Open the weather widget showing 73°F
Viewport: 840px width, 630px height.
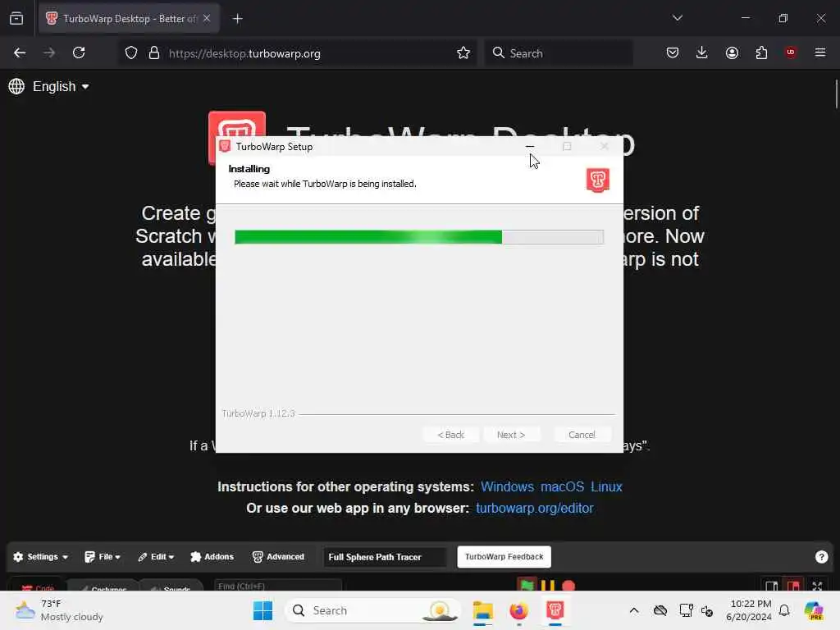(x=59, y=610)
